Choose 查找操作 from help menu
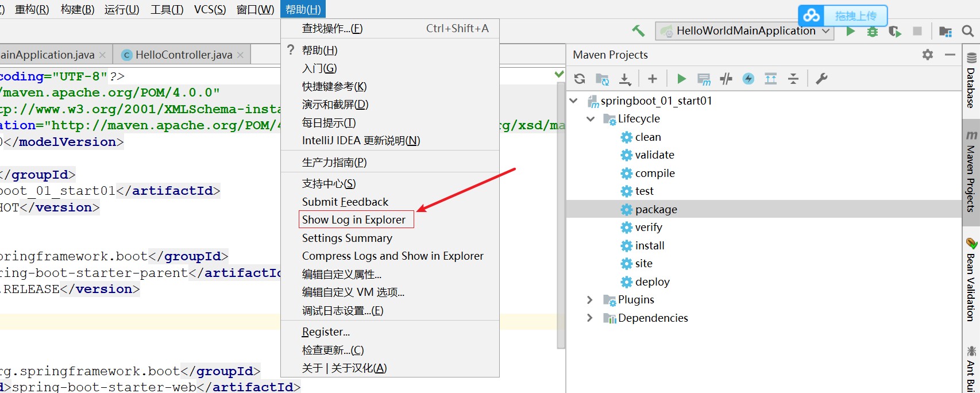This screenshot has height=393, width=980. coord(390,29)
